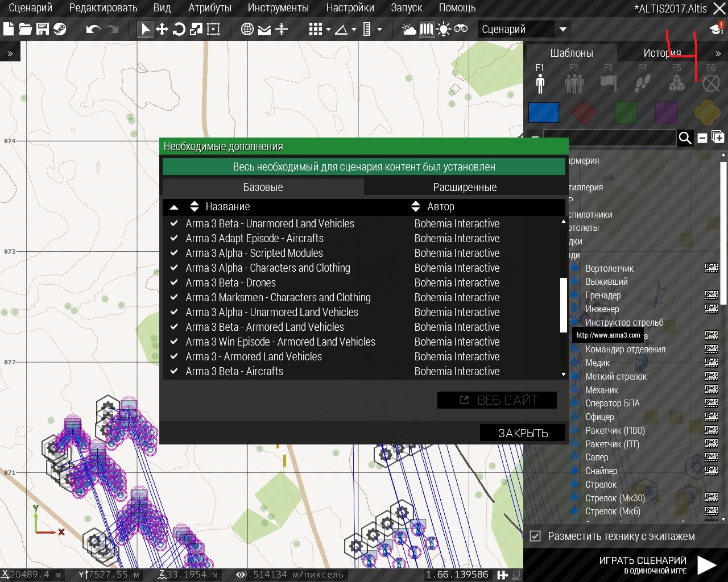Screen dimensions: 728x582
Task: Toggle checkmark for Arma 3 Marksmen addon
Action: click(x=174, y=297)
